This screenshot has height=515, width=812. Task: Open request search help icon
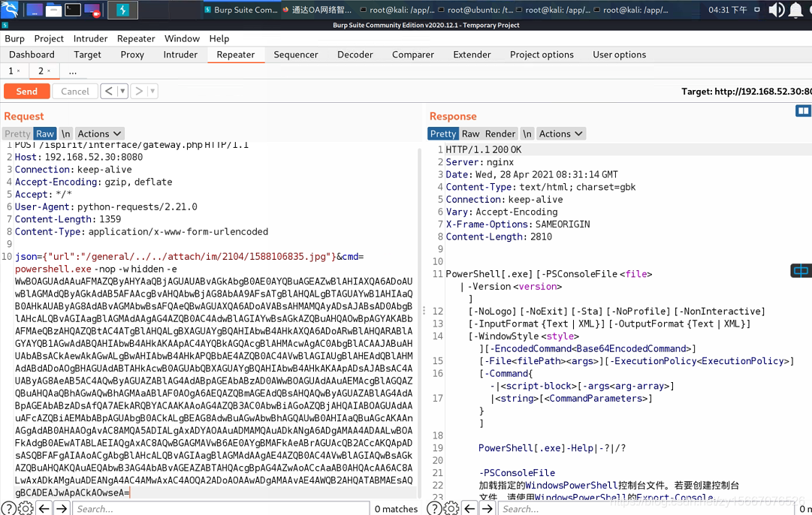8,508
